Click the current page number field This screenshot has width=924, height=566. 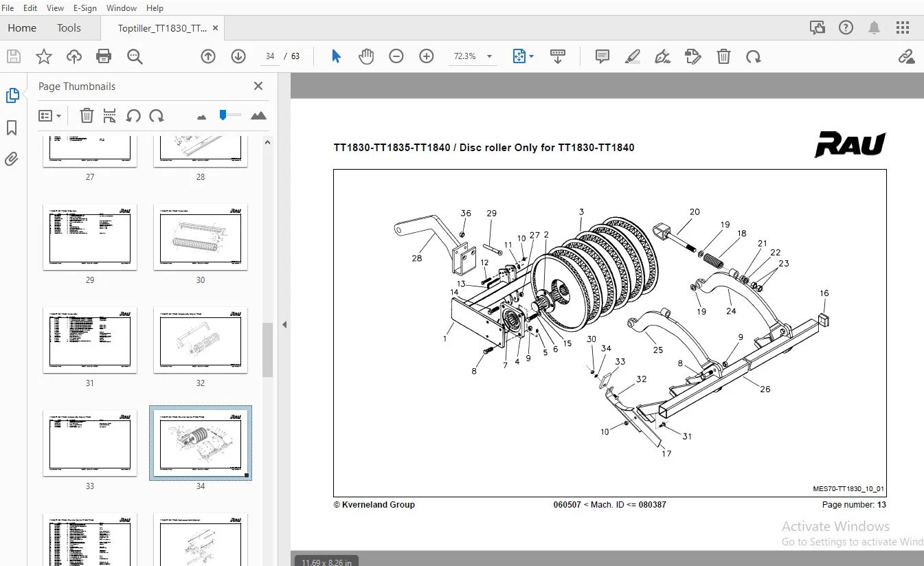point(270,56)
